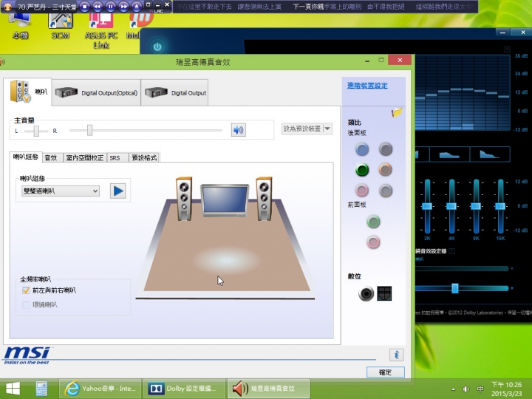
Task: Click the monitor in the room diagram
Action: 225,200
